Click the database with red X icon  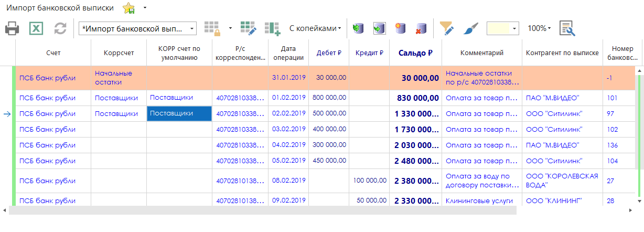(x=421, y=28)
